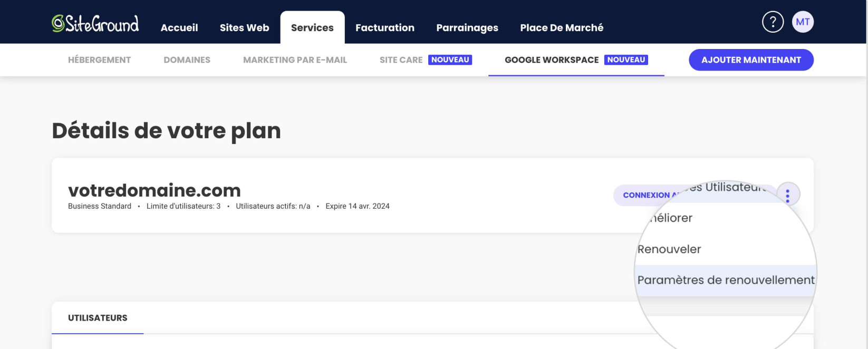Image resolution: width=868 pixels, height=349 pixels.
Task: Switch to the Hébergement tab
Action: pos(99,60)
